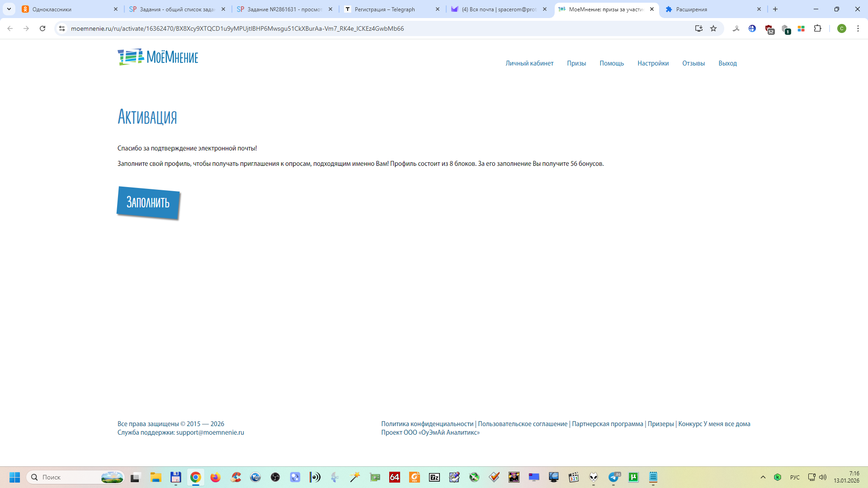Open site information icon in address bar
The width and height of the screenshot is (868, 488).
click(x=62, y=28)
